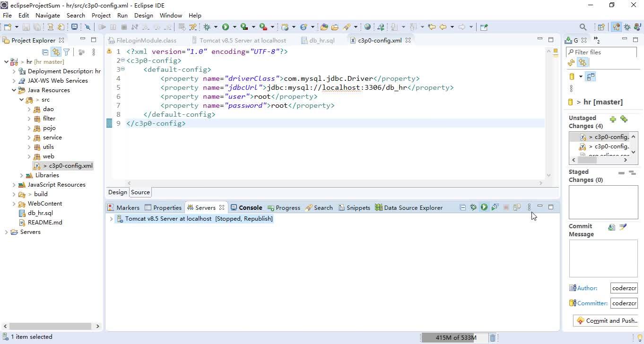The width and height of the screenshot is (644, 344).
Task: Click the Save All toolbar icon
Action: click(x=37, y=27)
